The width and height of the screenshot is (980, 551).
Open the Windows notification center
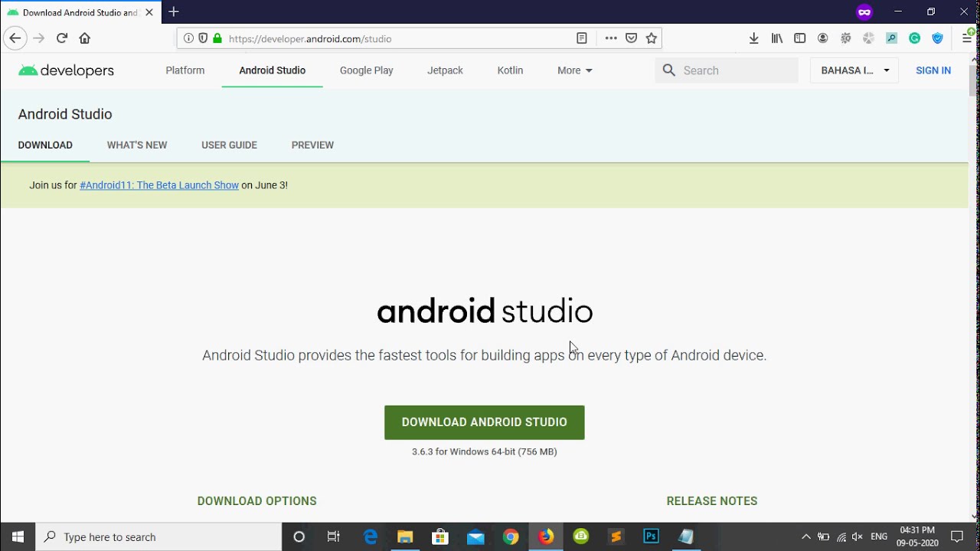957,536
